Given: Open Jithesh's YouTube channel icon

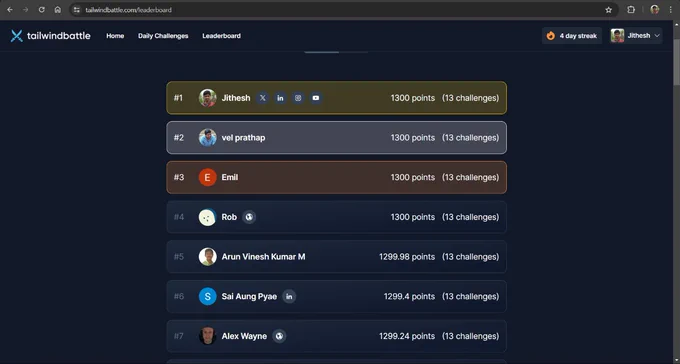Looking at the screenshot, I should [316, 98].
